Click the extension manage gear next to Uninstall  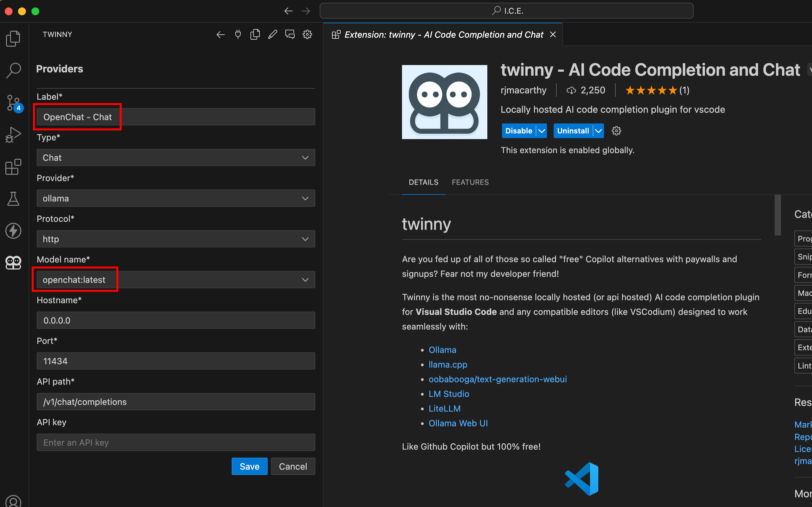pyautogui.click(x=616, y=131)
